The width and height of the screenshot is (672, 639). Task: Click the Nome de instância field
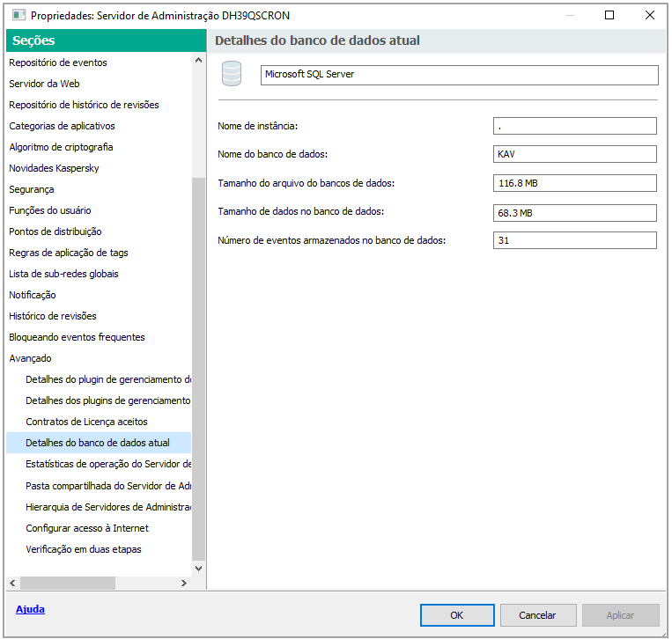click(574, 127)
